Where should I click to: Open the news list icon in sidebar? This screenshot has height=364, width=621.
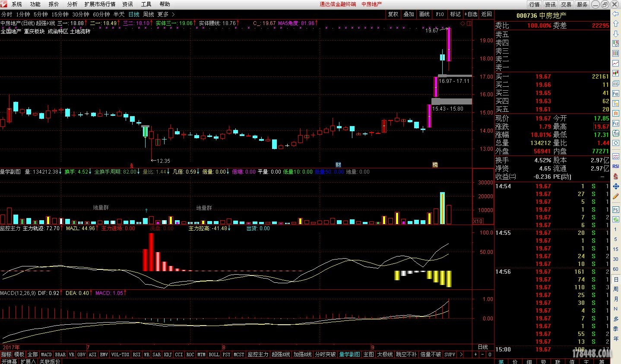pos(616,83)
